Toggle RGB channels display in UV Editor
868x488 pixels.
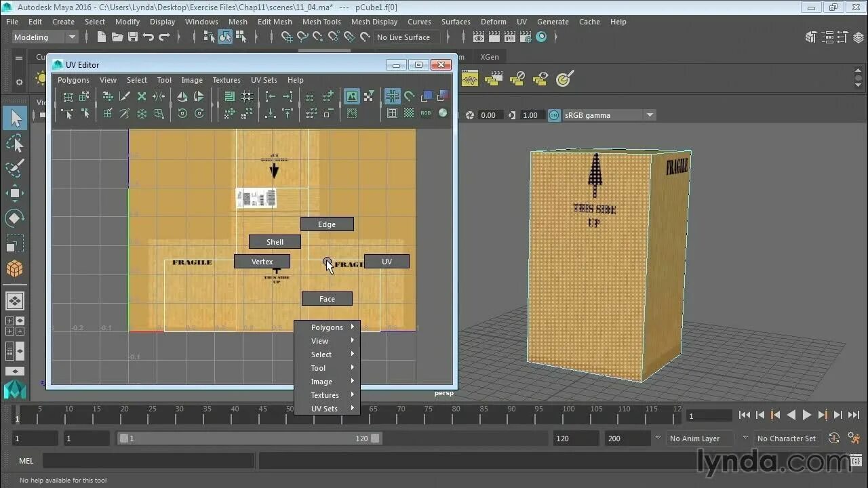click(x=426, y=114)
